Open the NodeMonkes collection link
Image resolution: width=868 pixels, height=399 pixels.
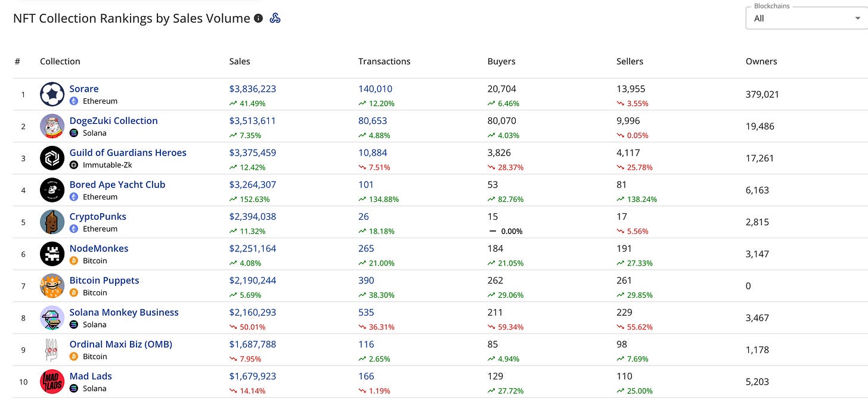99,248
